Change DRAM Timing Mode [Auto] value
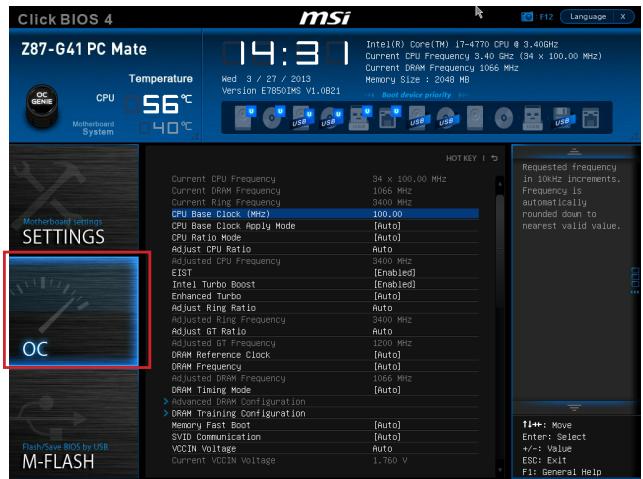This screenshot has width=643, height=479. tap(387, 390)
